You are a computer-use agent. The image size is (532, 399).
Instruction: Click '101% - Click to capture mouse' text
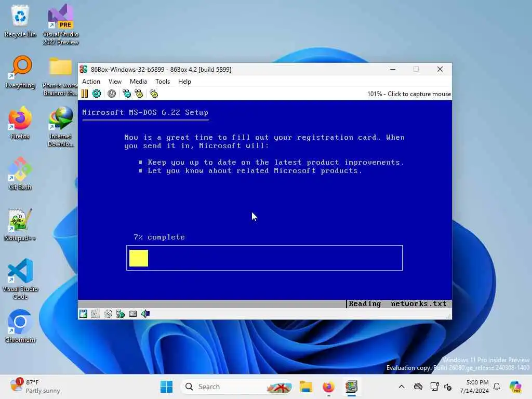[409, 94]
